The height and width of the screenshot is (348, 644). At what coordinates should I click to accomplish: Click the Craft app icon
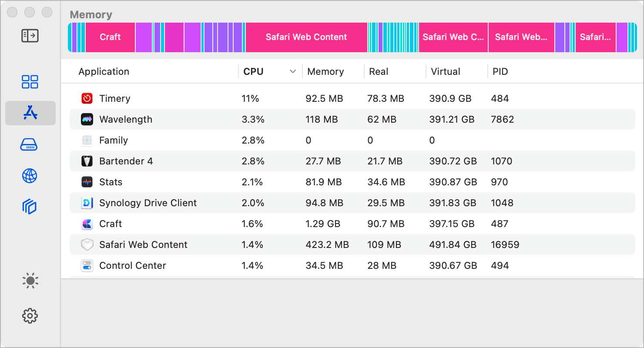[x=87, y=224]
